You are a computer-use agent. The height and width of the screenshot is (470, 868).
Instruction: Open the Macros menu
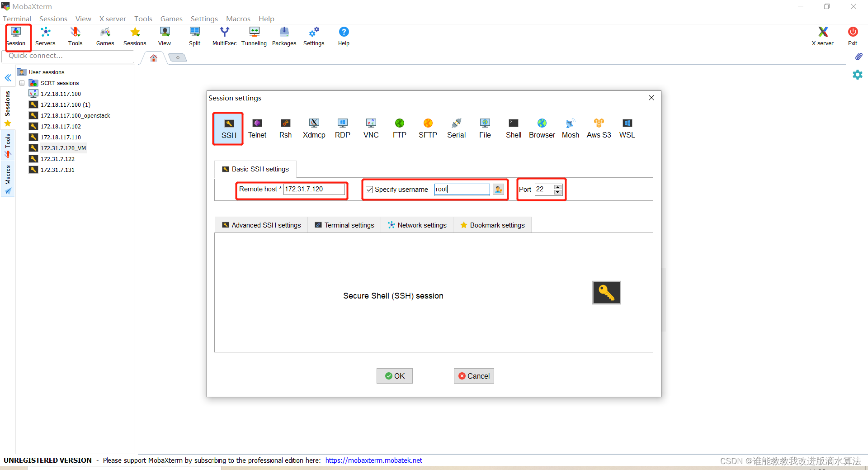pos(238,19)
